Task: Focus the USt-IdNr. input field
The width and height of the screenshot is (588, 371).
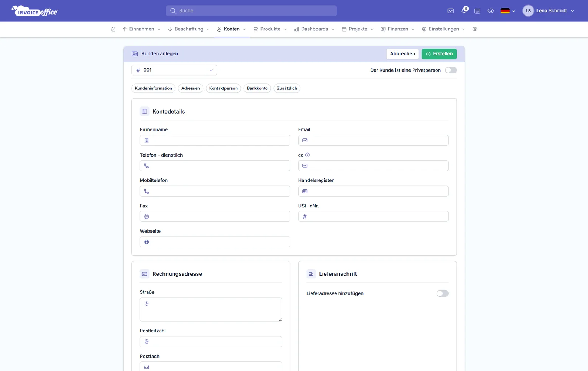Action: coord(373,216)
